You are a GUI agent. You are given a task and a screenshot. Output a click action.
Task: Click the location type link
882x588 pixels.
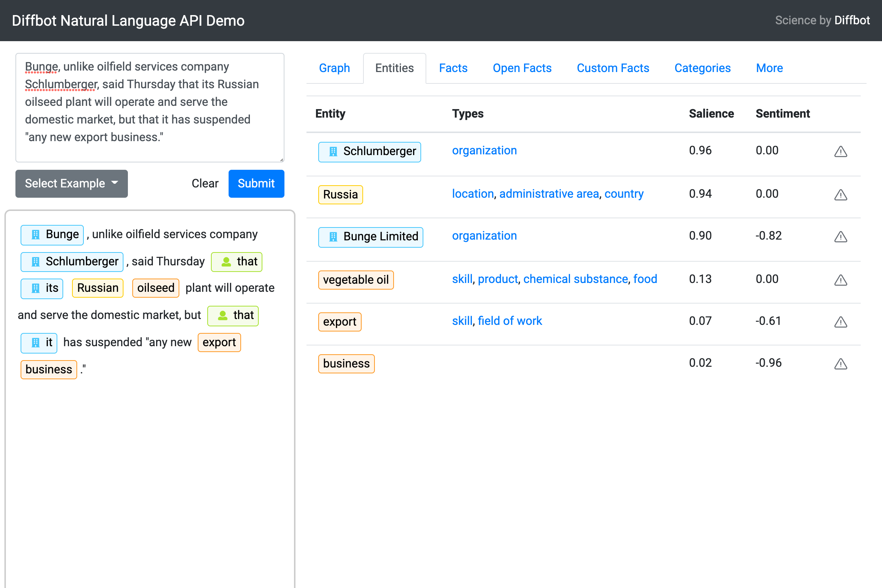coord(473,194)
